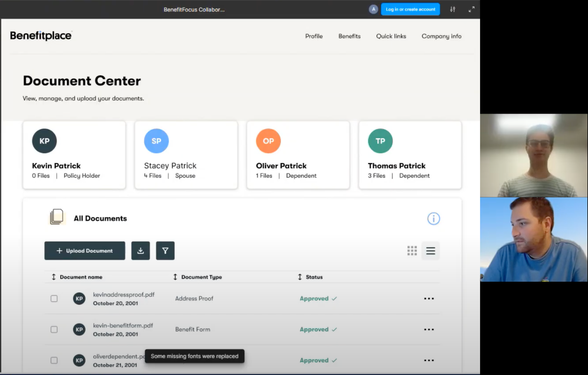588x375 pixels.
Task: Check the kevinaddressproof.pdf checkbox
Action: (54, 299)
